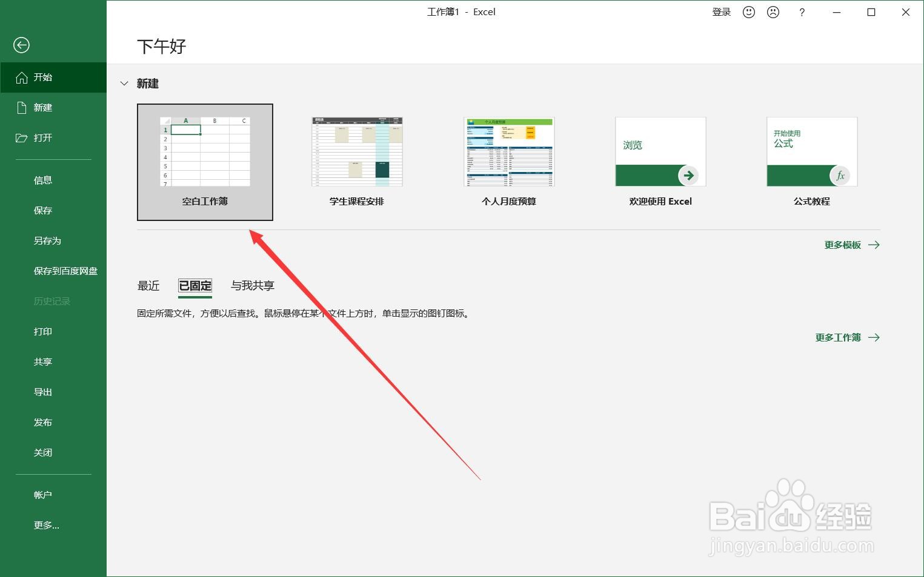Image resolution: width=924 pixels, height=577 pixels.
Task: Send a frown feedback icon
Action: [x=773, y=12]
